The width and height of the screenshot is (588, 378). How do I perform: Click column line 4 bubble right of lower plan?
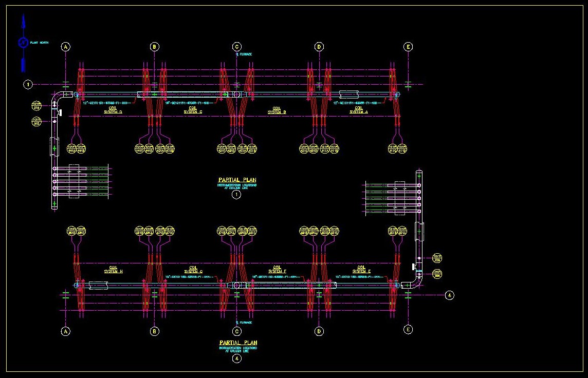[450, 295]
